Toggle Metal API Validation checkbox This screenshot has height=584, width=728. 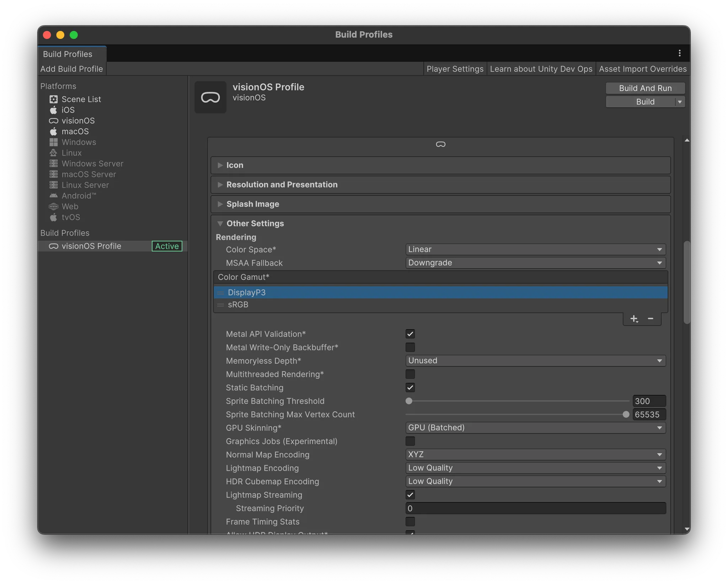tap(410, 334)
